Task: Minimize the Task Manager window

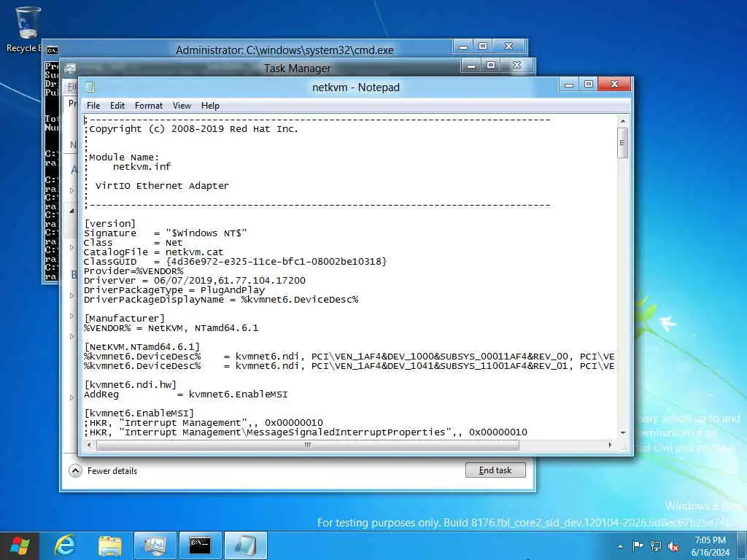Action: pos(471,66)
